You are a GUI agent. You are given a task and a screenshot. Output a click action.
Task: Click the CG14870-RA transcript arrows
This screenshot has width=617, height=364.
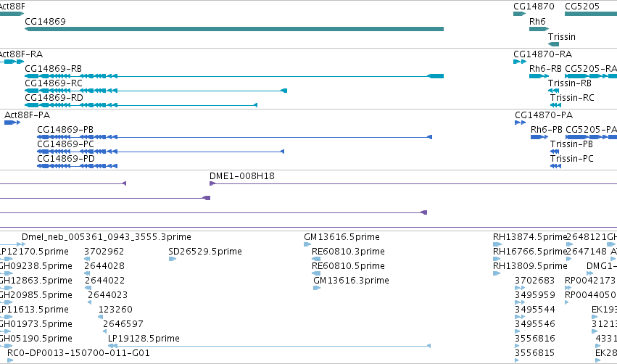point(519,62)
